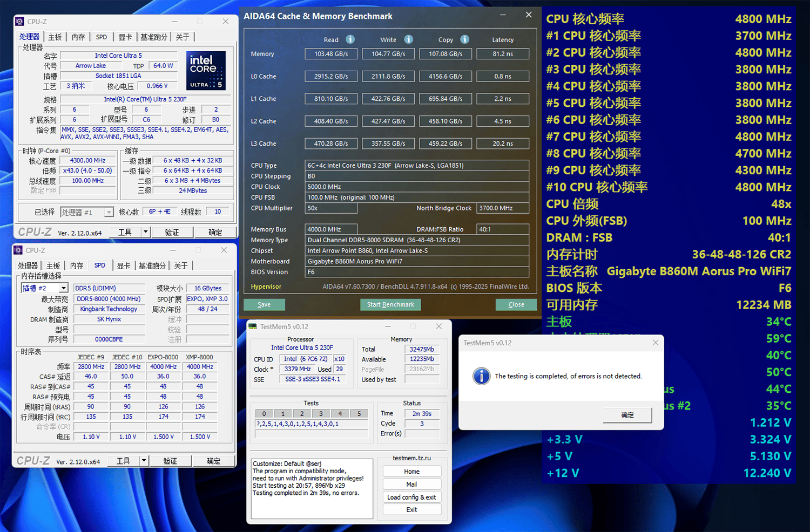Click the TestMem5 Time value 2m 39s

[422, 414]
